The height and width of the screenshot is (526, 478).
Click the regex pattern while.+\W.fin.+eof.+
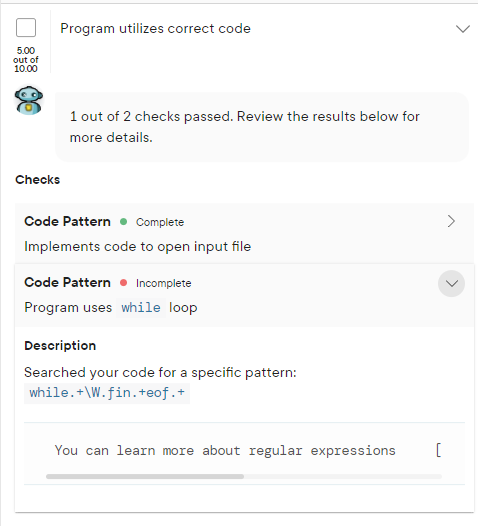click(107, 393)
